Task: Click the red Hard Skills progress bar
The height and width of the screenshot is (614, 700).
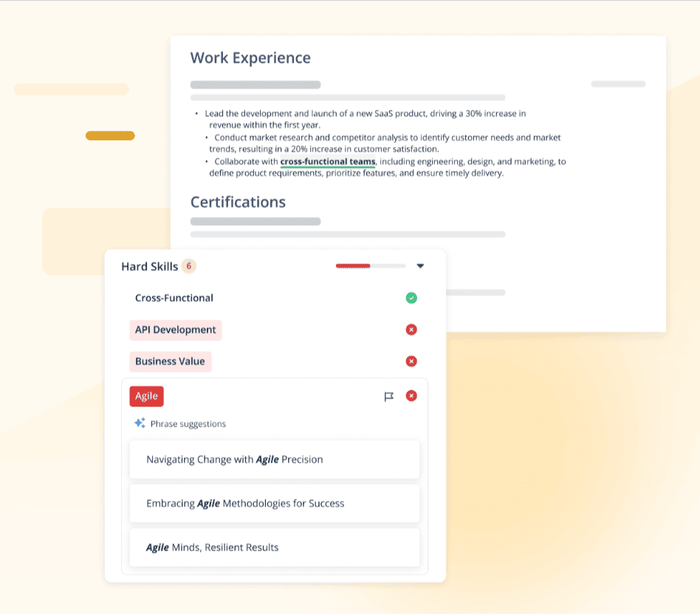Action: point(371,266)
